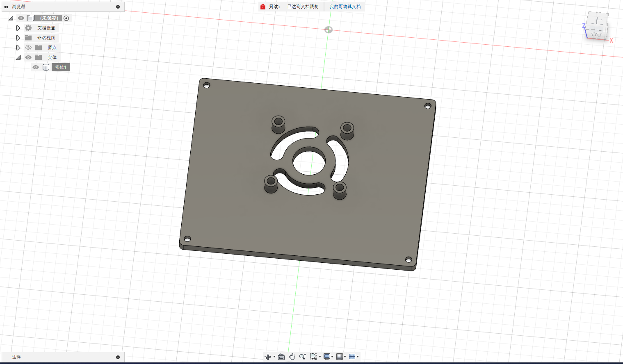Collapse the 实体 bodies folder
623x364 pixels.
click(x=18, y=57)
